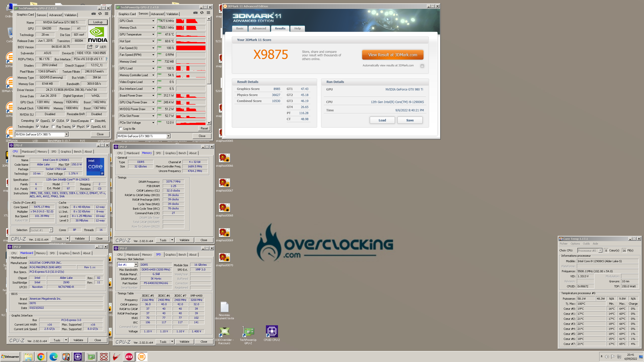The width and height of the screenshot is (644, 362).
Task: Open the GPU Clock sensor dropdown
Action: [x=153, y=21]
